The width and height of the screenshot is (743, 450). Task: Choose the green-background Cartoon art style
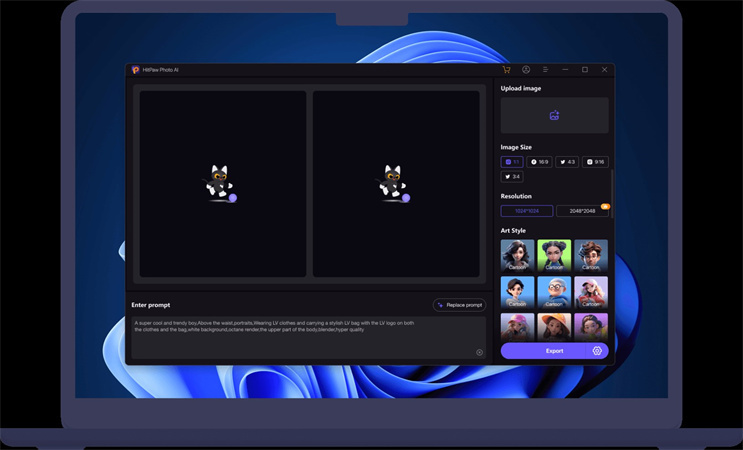(x=554, y=255)
